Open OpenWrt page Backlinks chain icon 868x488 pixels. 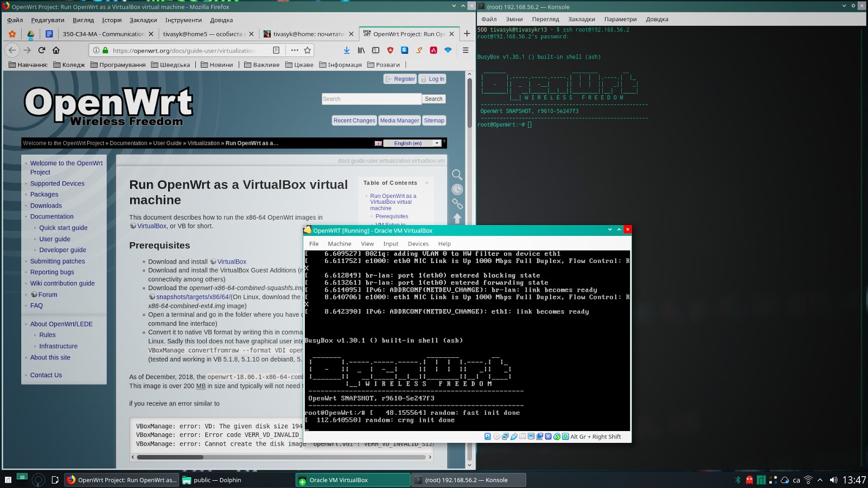tap(457, 204)
